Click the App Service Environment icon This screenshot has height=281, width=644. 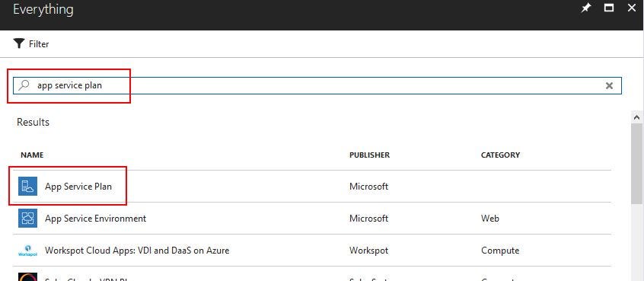pyautogui.click(x=27, y=218)
